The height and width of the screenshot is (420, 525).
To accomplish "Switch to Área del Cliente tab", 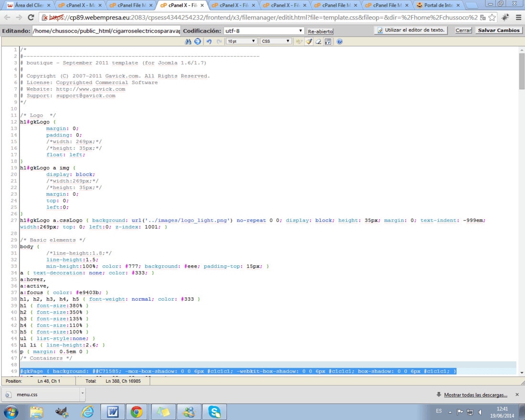I will (29, 5).
